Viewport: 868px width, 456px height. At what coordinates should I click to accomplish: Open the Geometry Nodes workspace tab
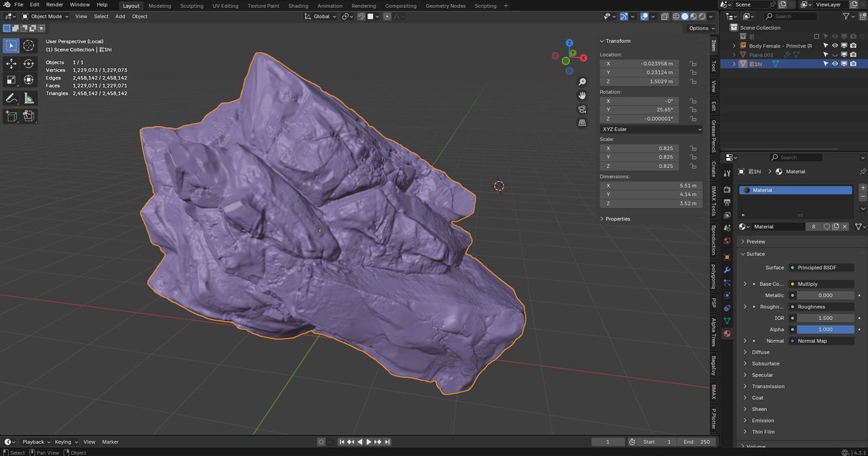pos(446,6)
